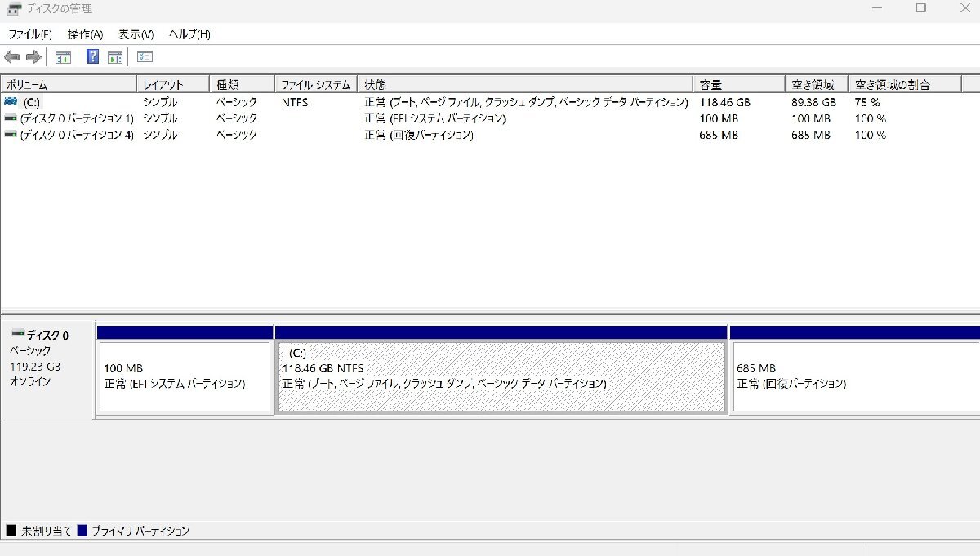Select the (C:) volume drive icon
The width and height of the screenshot is (980, 556).
(9, 102)
